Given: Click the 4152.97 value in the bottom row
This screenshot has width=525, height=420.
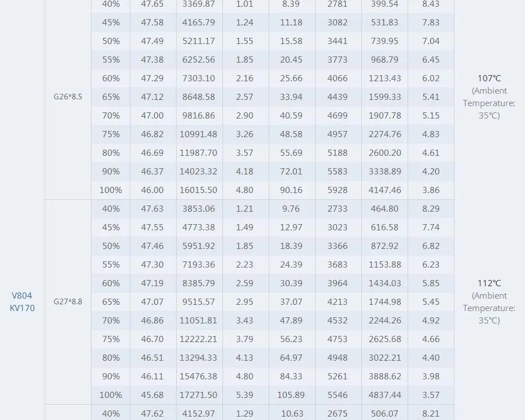Looking at the screenshot, I should pos(198,414).
